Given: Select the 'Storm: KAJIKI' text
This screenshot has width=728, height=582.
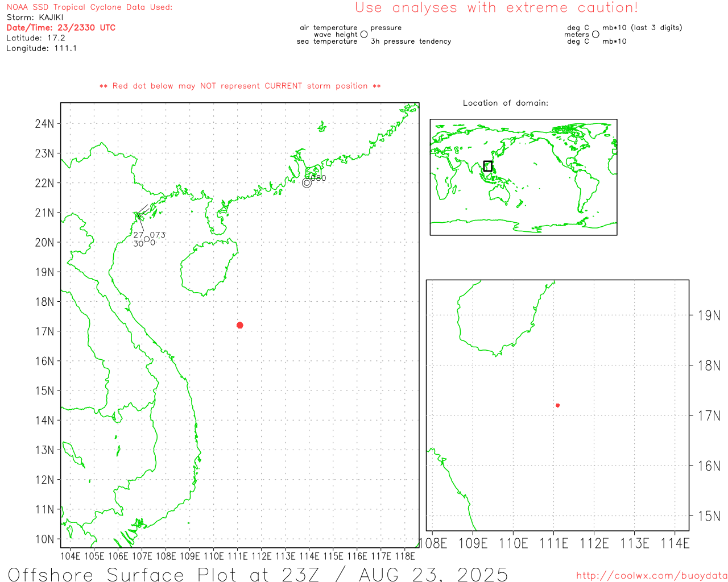Looking at the screenshot, I should tap(35, 18).
